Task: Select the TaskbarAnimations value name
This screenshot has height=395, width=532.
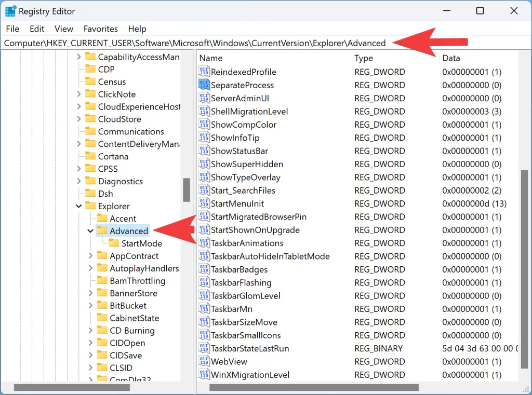Action: pos(247,243)
